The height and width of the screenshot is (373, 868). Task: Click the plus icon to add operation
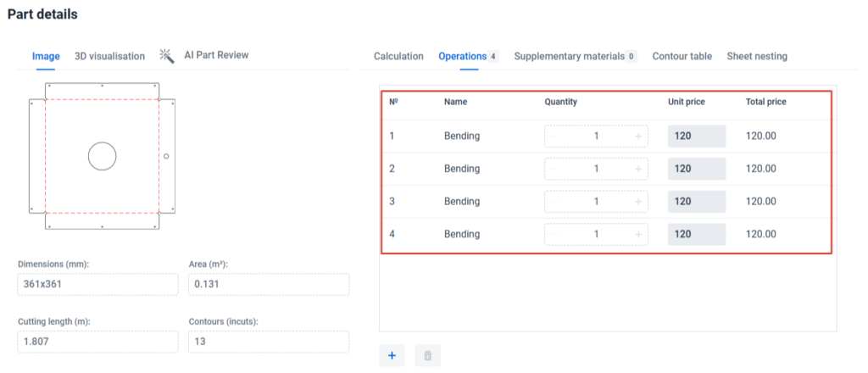[392, 356]
